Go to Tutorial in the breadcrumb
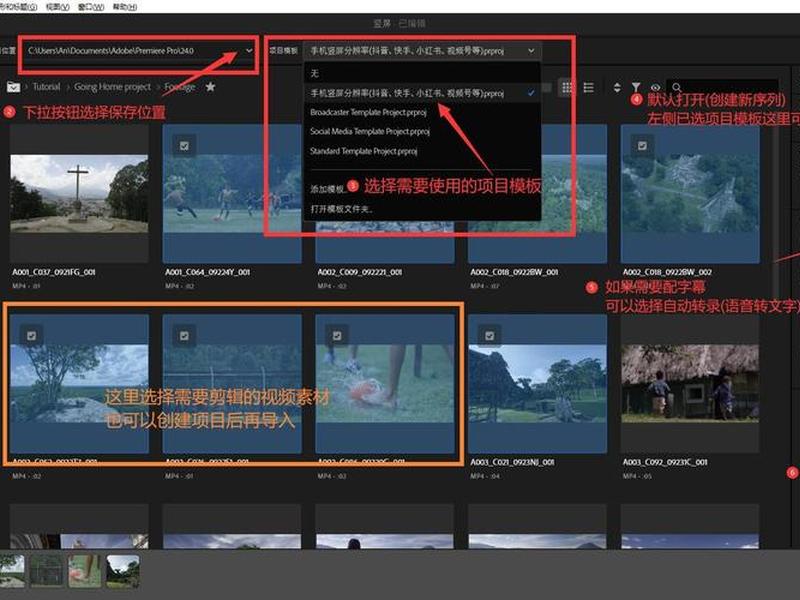This screenshot has width=800, height=600. [46, 87]
